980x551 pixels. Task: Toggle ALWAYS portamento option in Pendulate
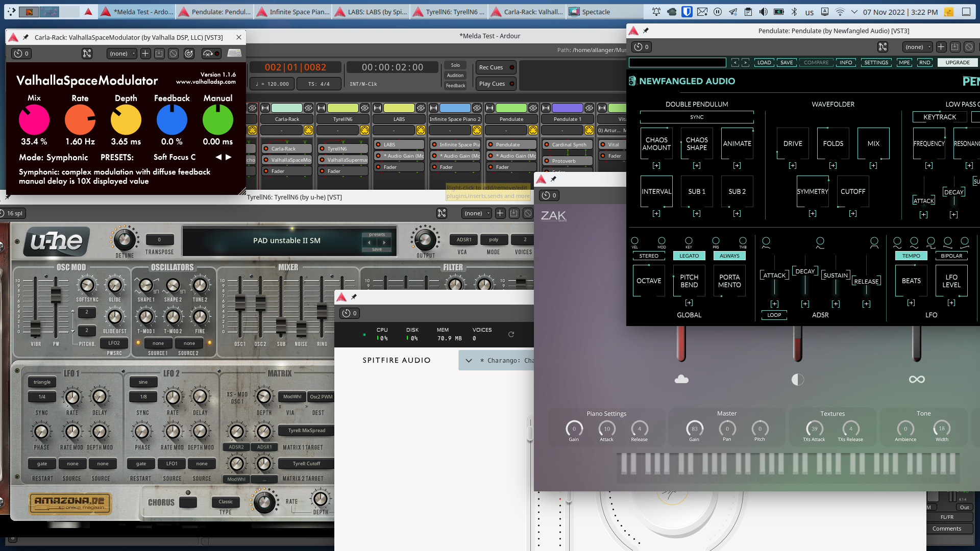[x=729, y=256]
